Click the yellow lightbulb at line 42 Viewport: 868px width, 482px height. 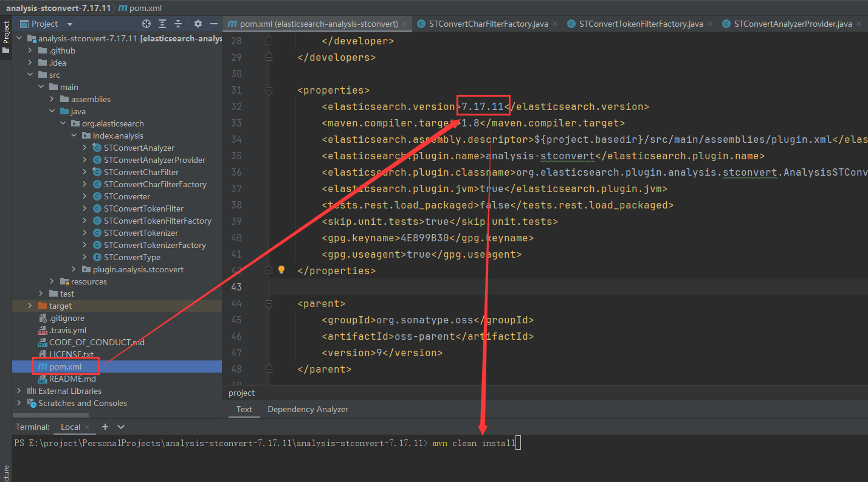pos(281,269)
